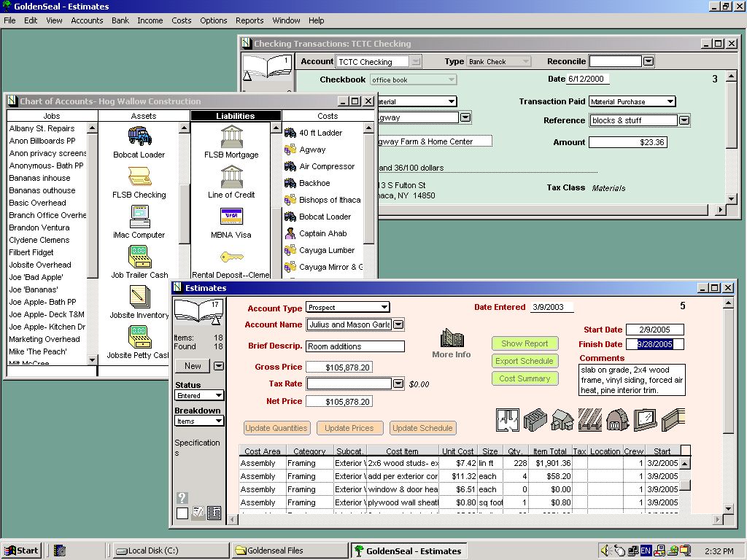Click into the Brief Descrip. text field
747x560 pixels.
pyautogui.click(x=355, y=346)
